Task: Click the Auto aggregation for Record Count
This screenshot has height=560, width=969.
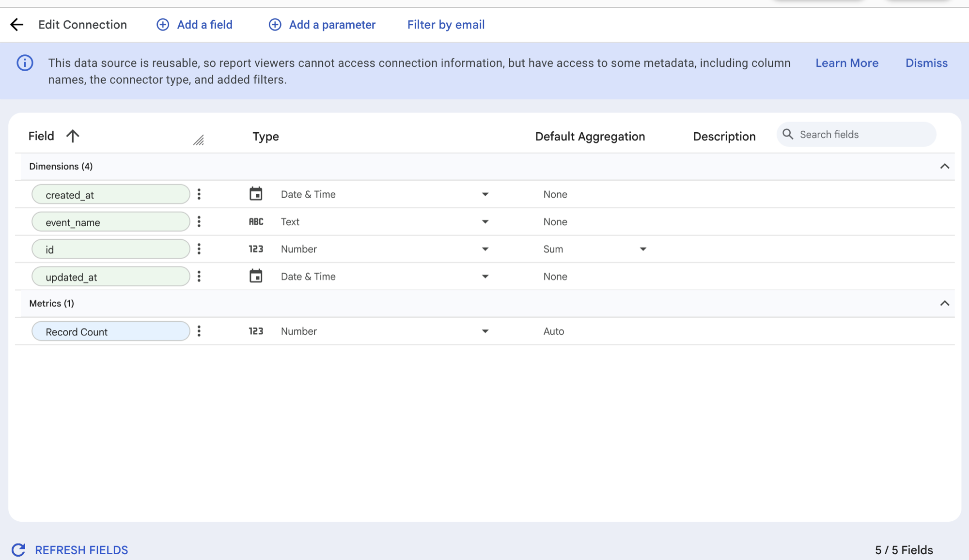Action: click(x=553, y=331)
